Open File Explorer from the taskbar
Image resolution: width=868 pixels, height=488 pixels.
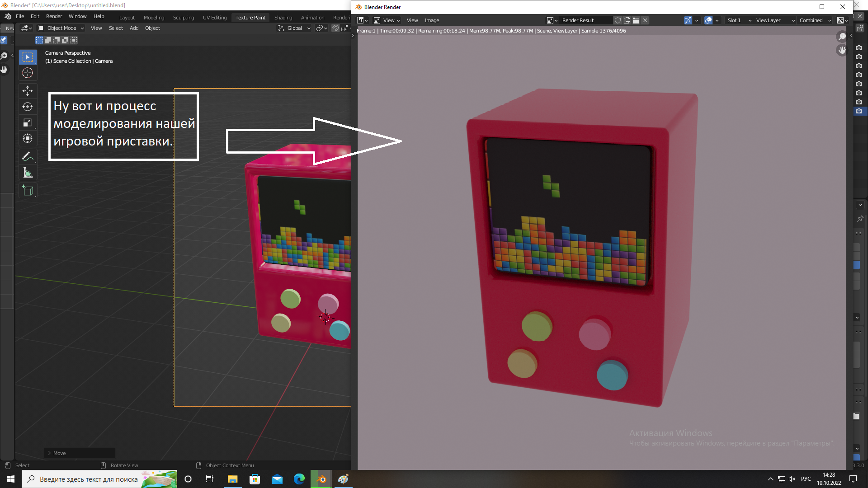coord(232,479)
